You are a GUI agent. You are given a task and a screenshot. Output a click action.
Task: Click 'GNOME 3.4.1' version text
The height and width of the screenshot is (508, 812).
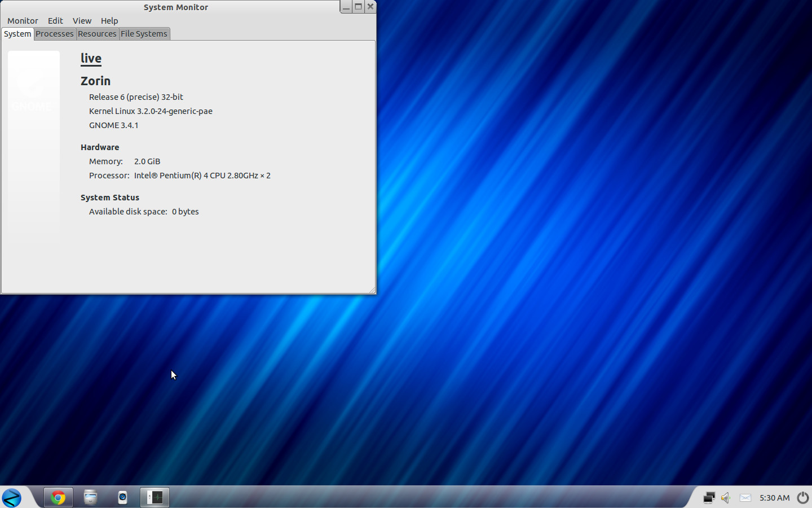(x=113, y=125)
